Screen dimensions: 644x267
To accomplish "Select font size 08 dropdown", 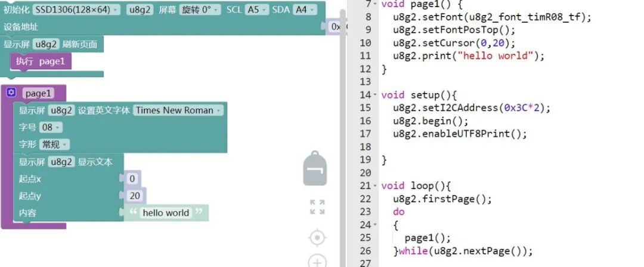I will coord(51,128).
